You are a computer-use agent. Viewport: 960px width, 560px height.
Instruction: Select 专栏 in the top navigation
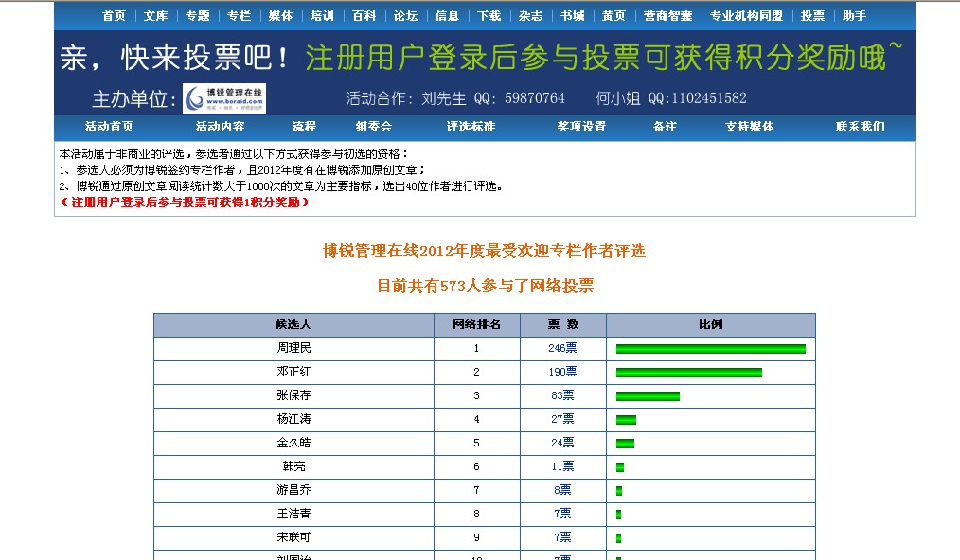pos(239,16)
